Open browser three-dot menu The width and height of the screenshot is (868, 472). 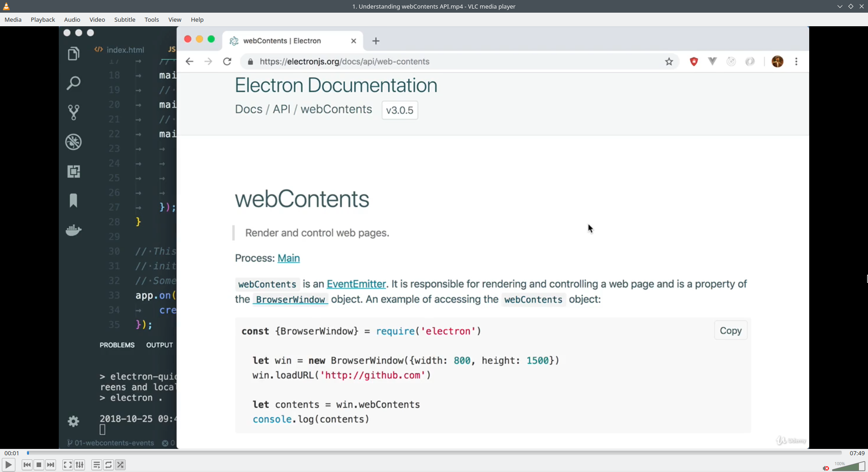797,62
